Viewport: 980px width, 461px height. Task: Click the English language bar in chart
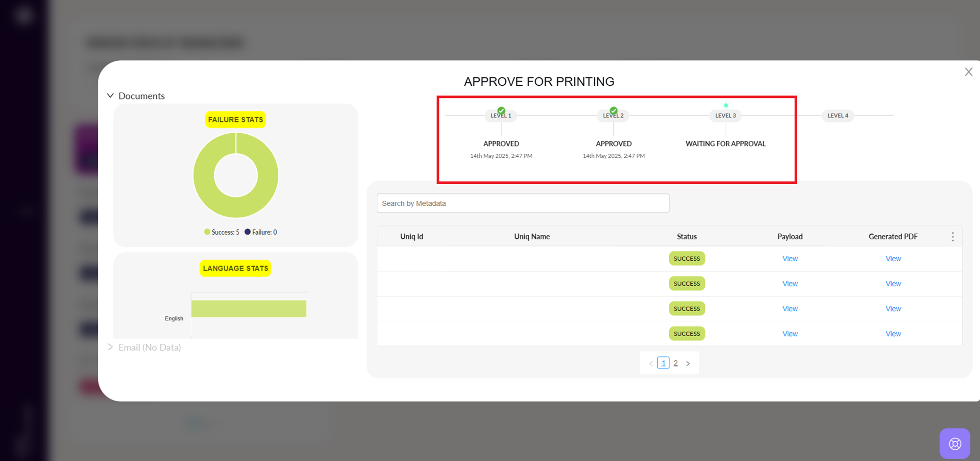click(x=248, y=309)
